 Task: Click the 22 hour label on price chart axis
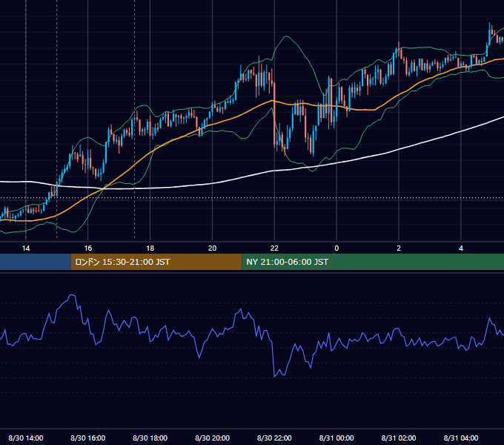(274, 248)
